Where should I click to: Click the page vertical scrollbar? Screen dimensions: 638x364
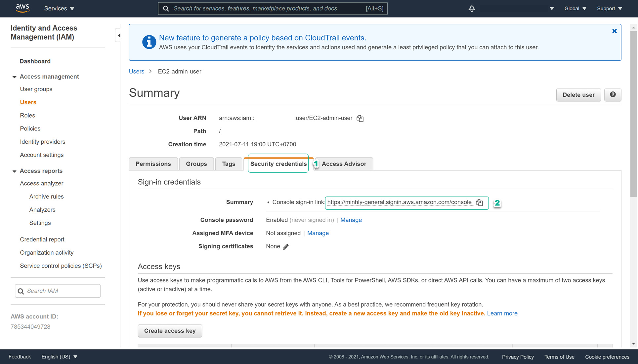(x=633, y=114)
